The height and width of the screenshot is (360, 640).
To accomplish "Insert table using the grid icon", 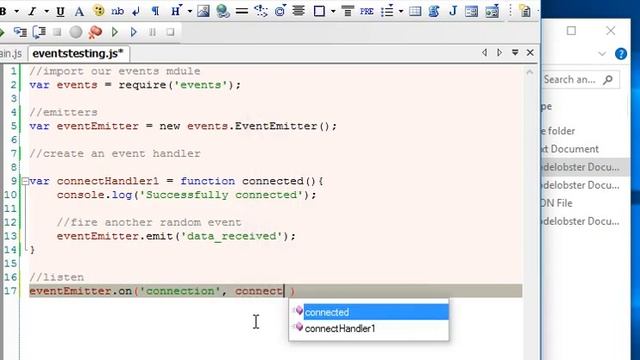I will click(x=415, y=11).
